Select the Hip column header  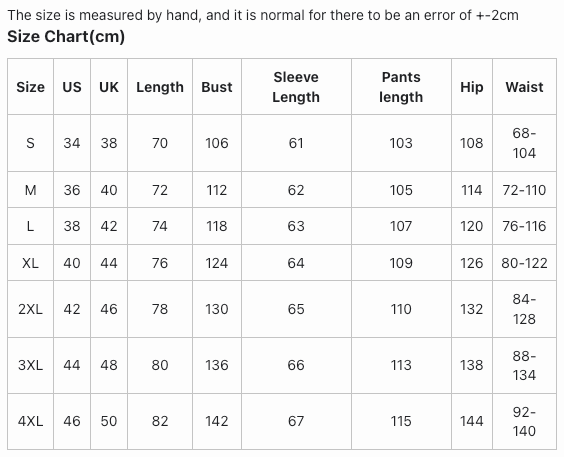click(472, 87)
